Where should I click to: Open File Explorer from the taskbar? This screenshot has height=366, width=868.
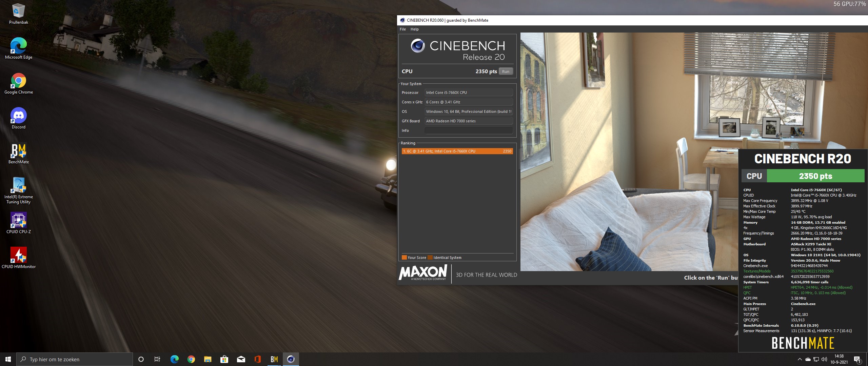point(208,359)
